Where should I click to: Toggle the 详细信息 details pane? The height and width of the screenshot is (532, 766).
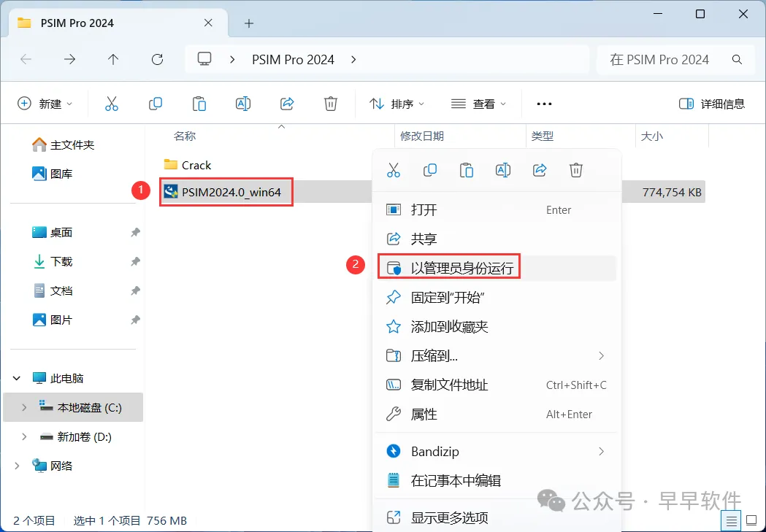pyautogui.click(x=712, y=104)
